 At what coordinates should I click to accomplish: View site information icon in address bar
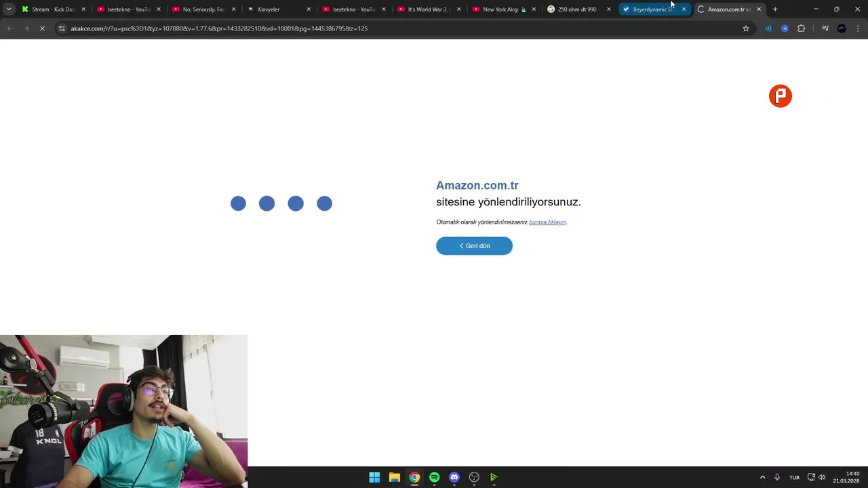62,28
